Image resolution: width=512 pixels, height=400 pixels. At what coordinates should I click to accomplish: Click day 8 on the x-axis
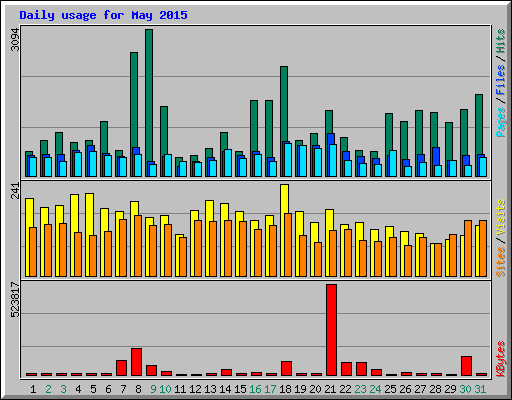(138, 389)
